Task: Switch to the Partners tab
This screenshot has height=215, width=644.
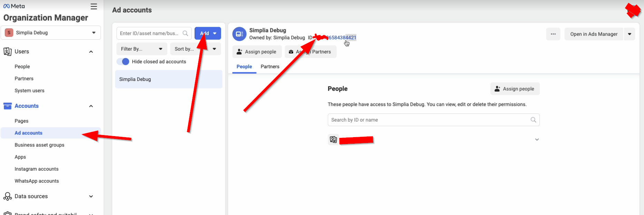Action: 270,66
